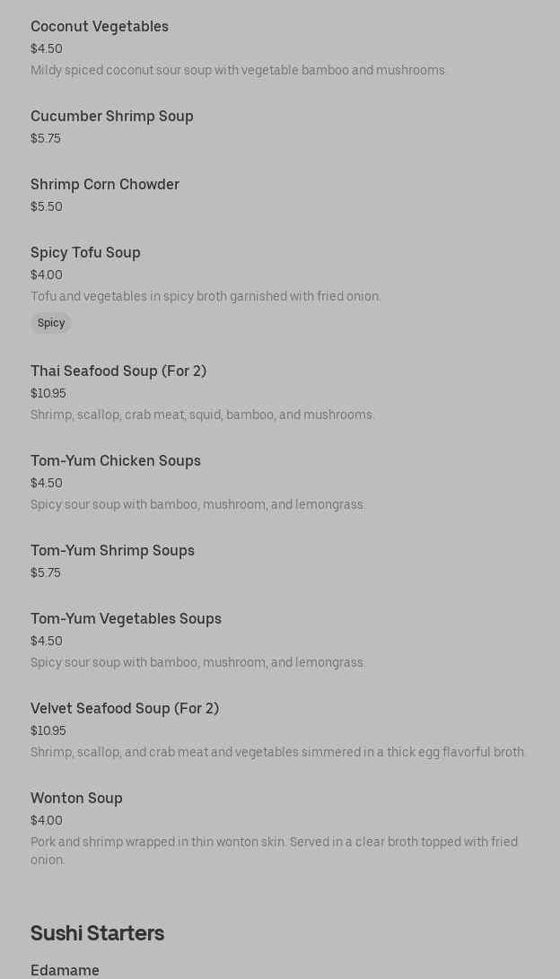
Task: Choose Shrimp Corn Chowder
Action: 105,185
